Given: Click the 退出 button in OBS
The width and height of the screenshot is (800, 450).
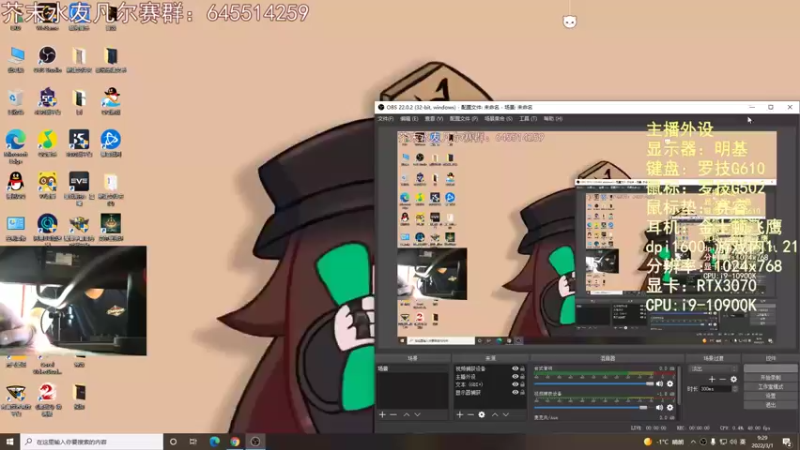Looking at the screenshot, I should click(770, 405).
